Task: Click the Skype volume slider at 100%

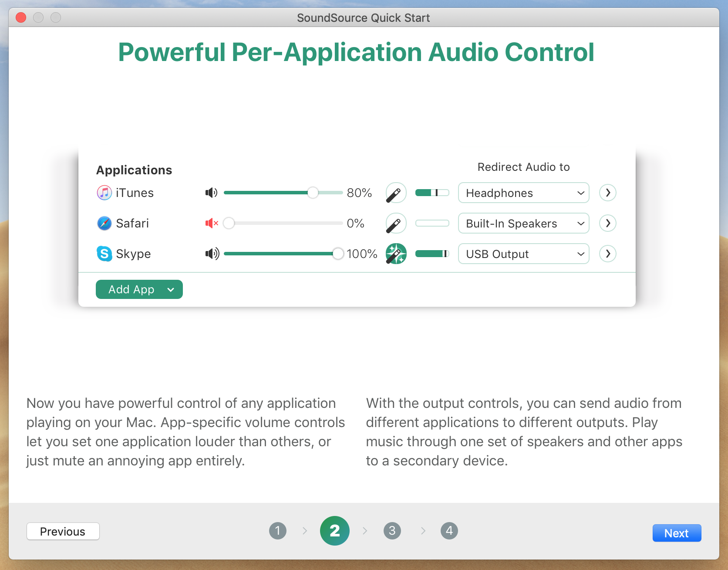Action: click(x=283, y=254)
